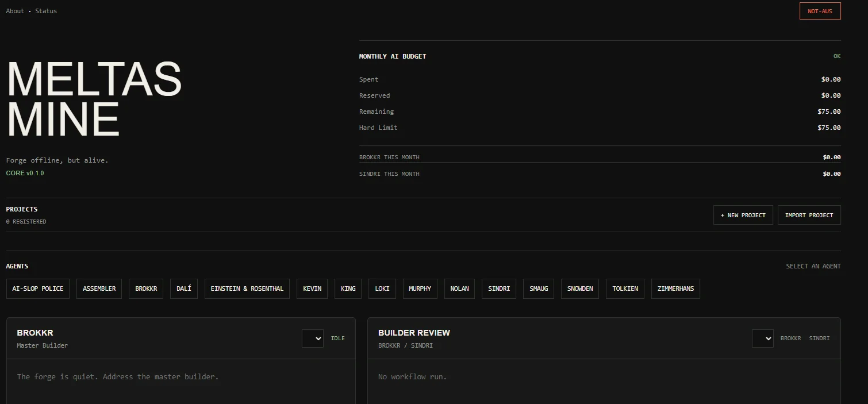This screenshot has width=868, height=404.
Task: Select the ZIMMERHANS agent
Action: (675, 288)
